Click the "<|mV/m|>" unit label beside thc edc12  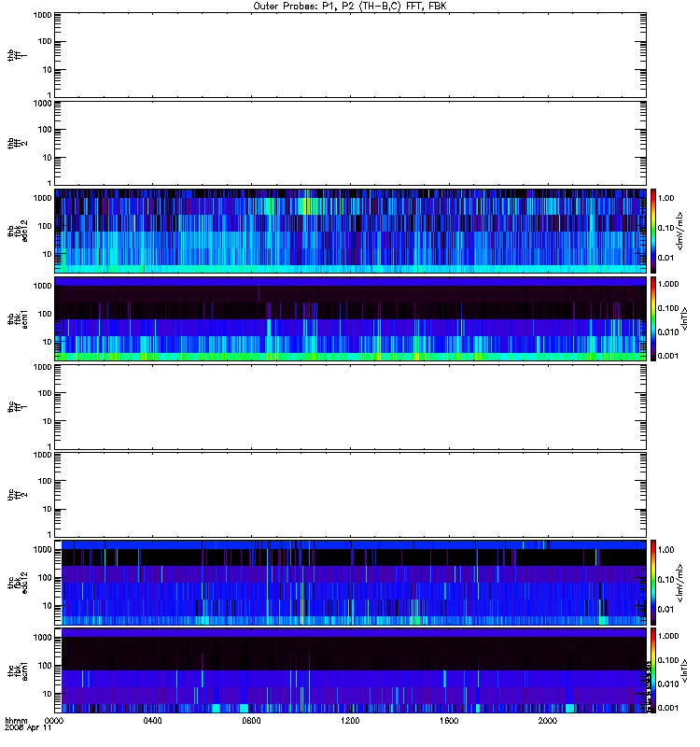click(680, 583)
